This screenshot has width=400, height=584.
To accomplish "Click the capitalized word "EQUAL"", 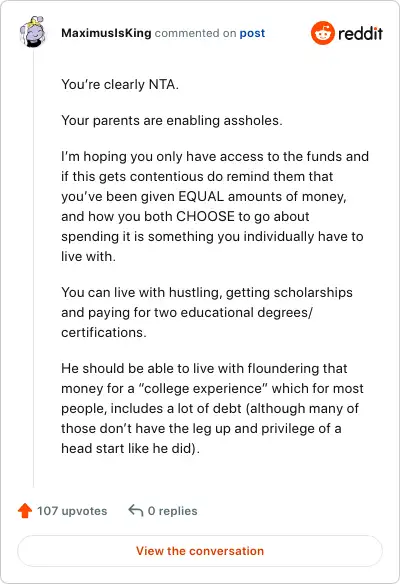I will (201, 196).
